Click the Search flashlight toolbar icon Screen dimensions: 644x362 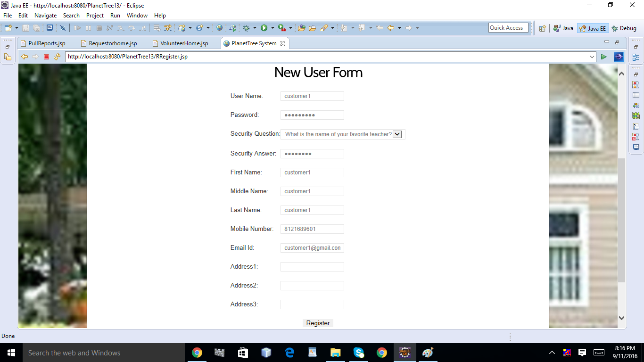324,28
